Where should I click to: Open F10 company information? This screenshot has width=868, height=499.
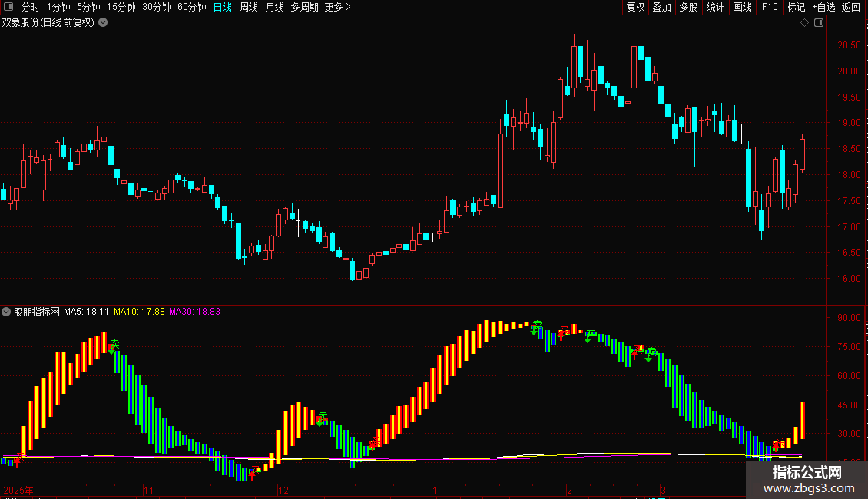(x=770, y=7)
